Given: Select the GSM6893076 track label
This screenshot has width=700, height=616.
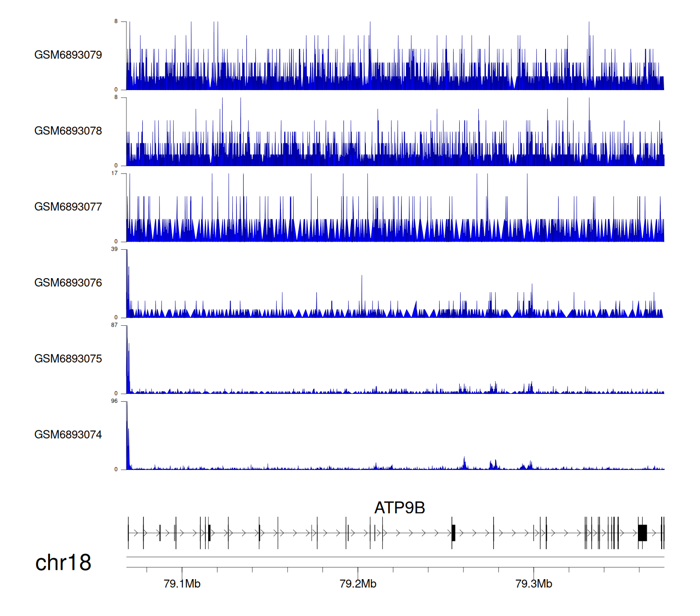Looking at the screenshot, I should point(68,283).
